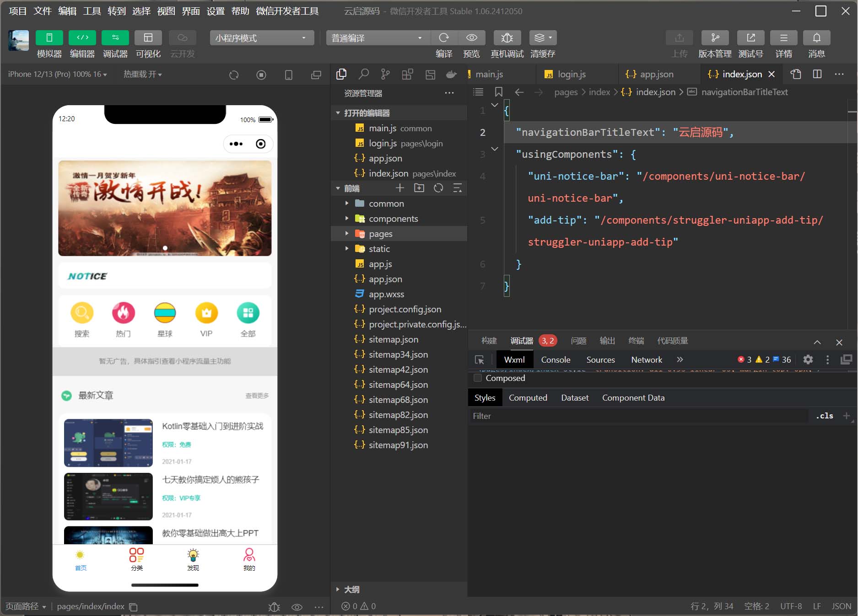Click the new file plus icon
The height and width of the screenshot is (616, 858).
tap(399, 188)
